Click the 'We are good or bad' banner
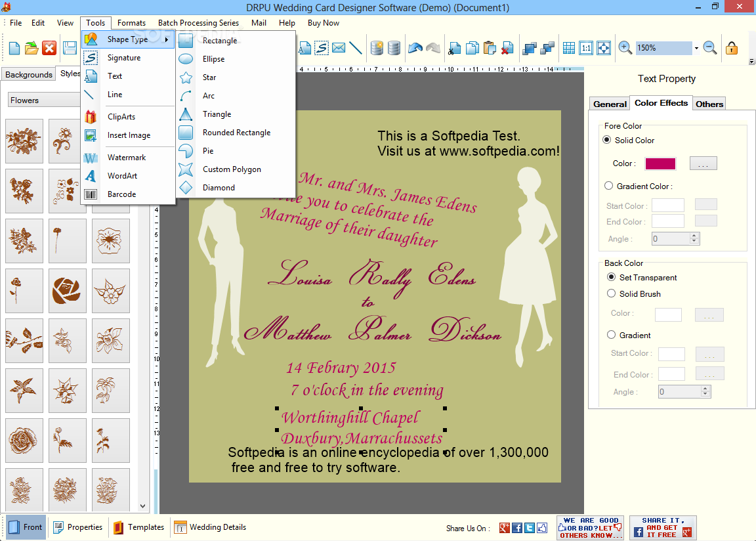756x541 pixels. click(590, 528)
